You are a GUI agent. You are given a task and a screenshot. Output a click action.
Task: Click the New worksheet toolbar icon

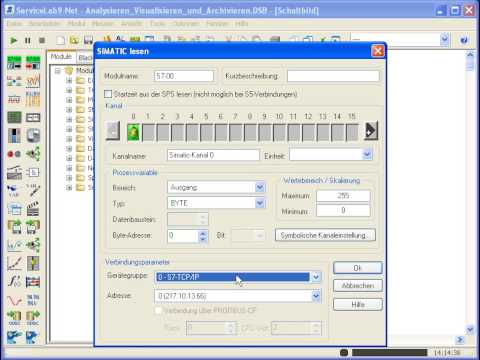click(x=60, y=41)
